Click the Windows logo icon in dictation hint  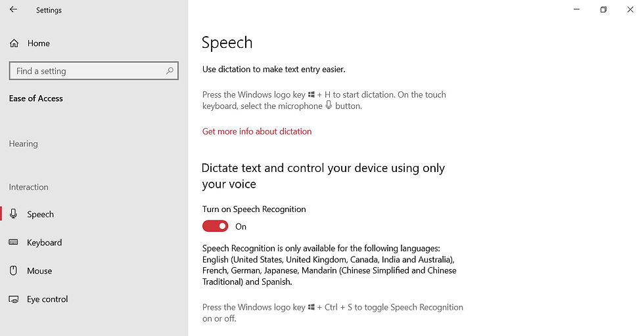(311, 94)
